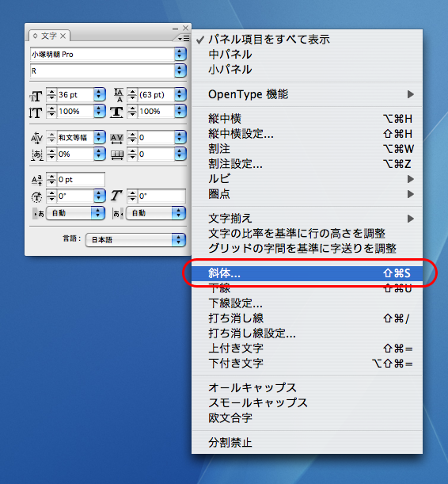Open the character panel flyout menu icon
Image resolution: width=448 pixels, height=484 pixels.
pos(184,38)
